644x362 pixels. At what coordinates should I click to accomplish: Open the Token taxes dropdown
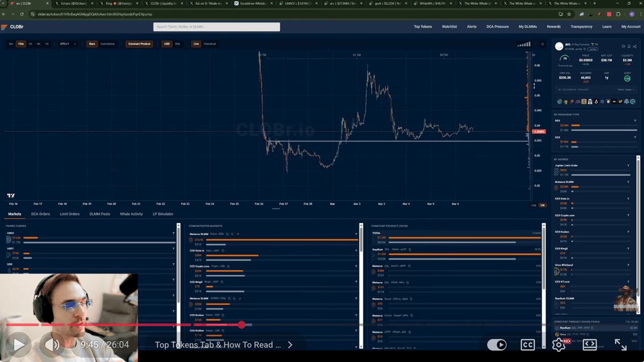tap(626, 90)
